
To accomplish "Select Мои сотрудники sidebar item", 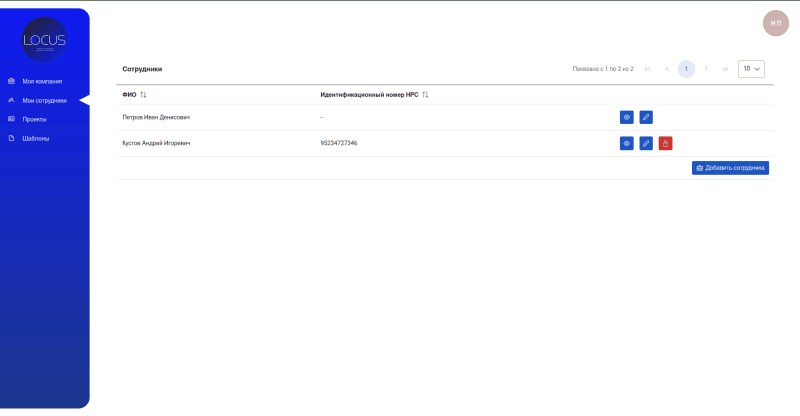I will [x=44, y=100].
